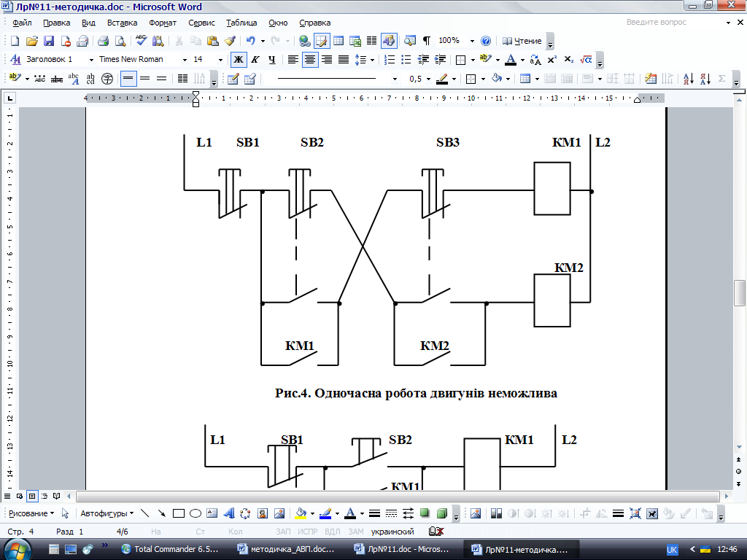Open the Файл menu
The height and width of the screenshot is (560, 747).
(22, 23)
